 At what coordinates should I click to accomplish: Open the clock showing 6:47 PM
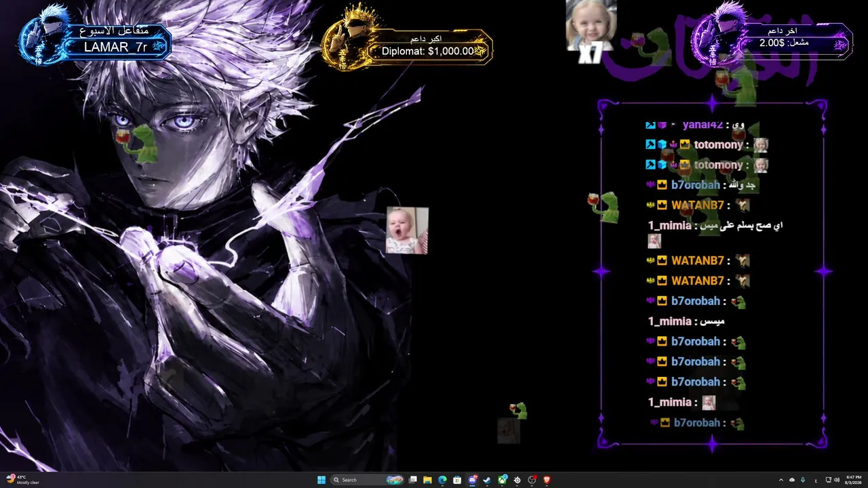tap(854, 480)
